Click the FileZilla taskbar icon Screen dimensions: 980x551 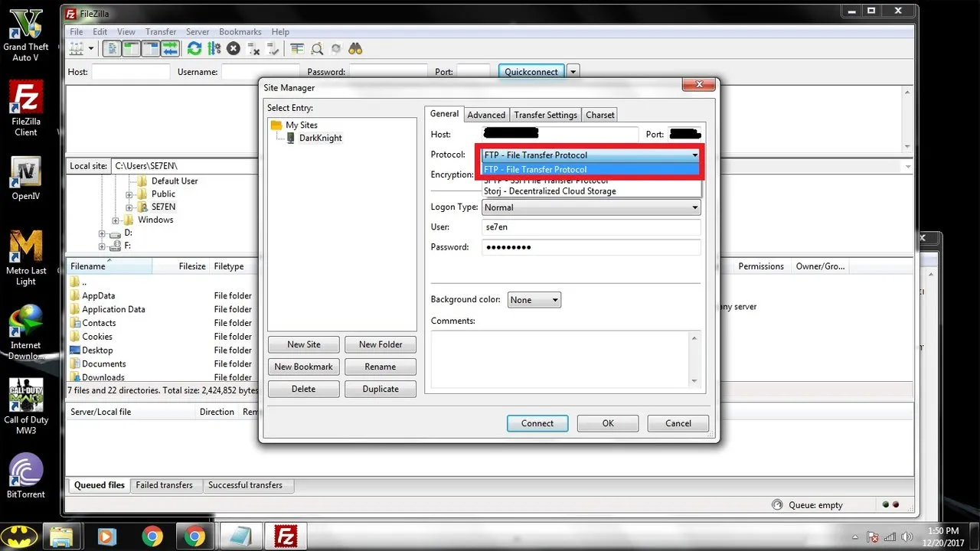point(286,535)
